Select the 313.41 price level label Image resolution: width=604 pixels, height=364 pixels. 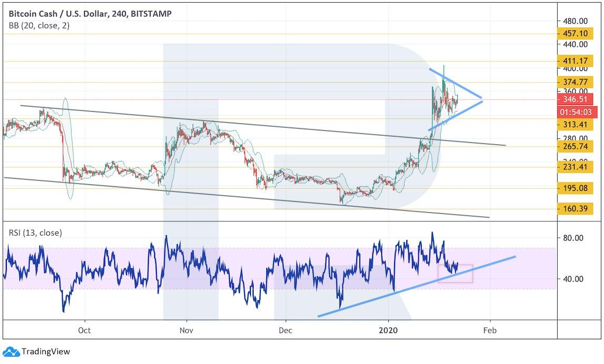576,125
